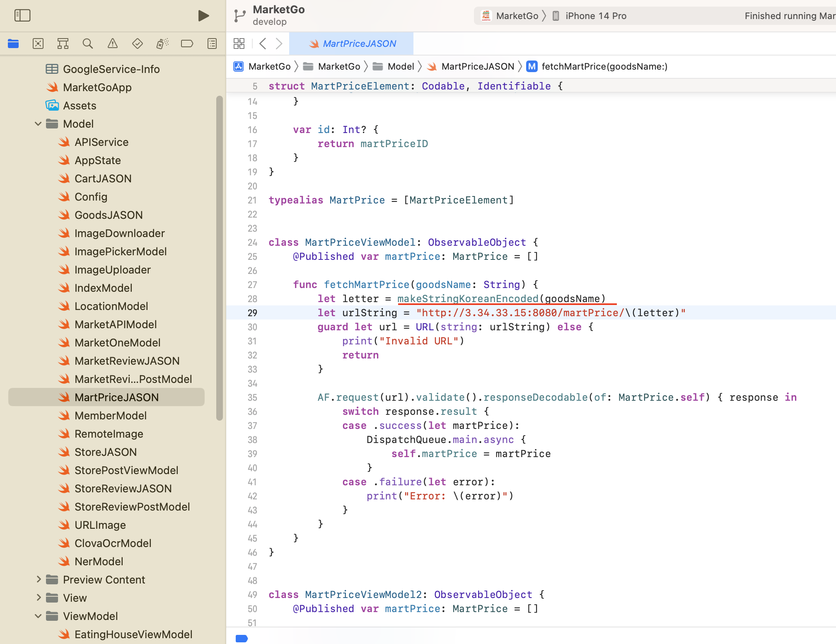Expand the View folder
Viewport: 836px width, 644px height.
[38, 598]
